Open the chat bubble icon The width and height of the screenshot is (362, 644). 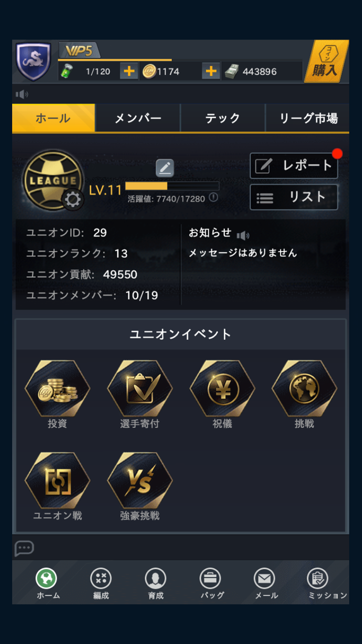(x=24, y=548)
